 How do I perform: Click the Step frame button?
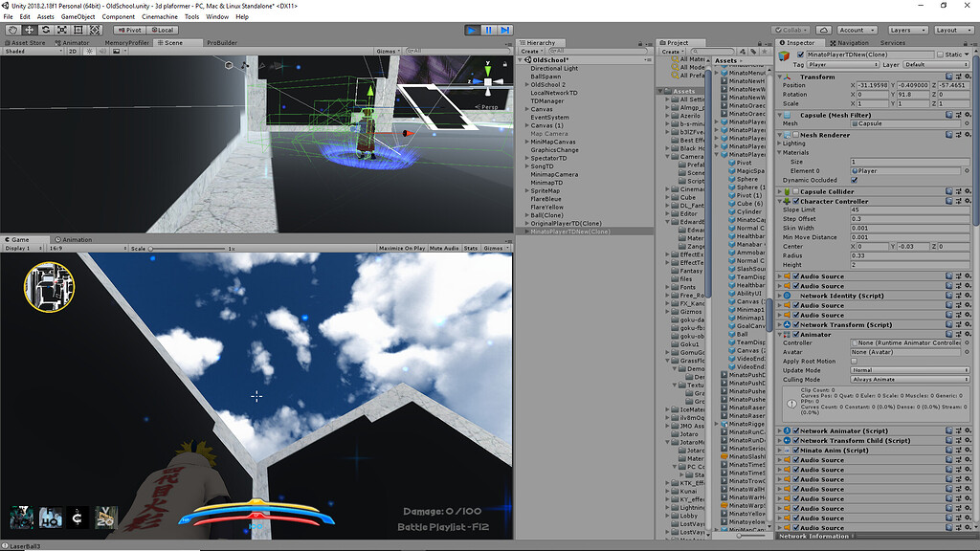(x=505, y=30)
